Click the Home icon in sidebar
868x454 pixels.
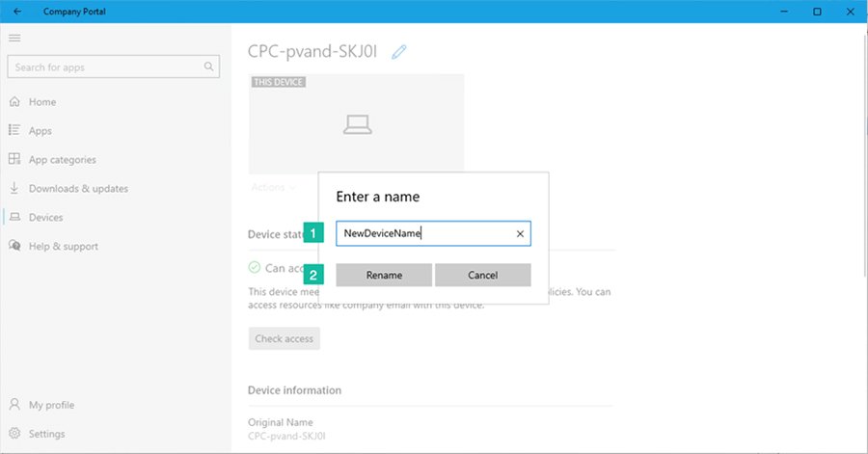14,102
